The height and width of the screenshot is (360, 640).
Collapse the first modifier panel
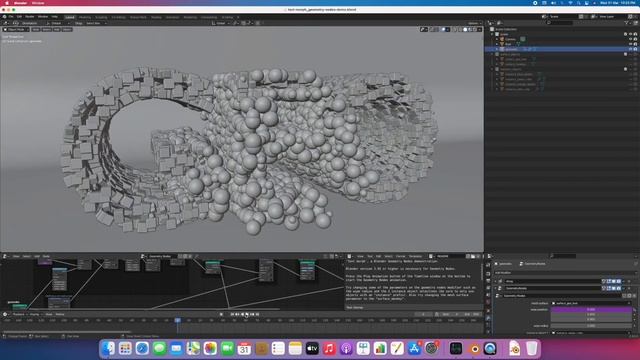point(495,281)
